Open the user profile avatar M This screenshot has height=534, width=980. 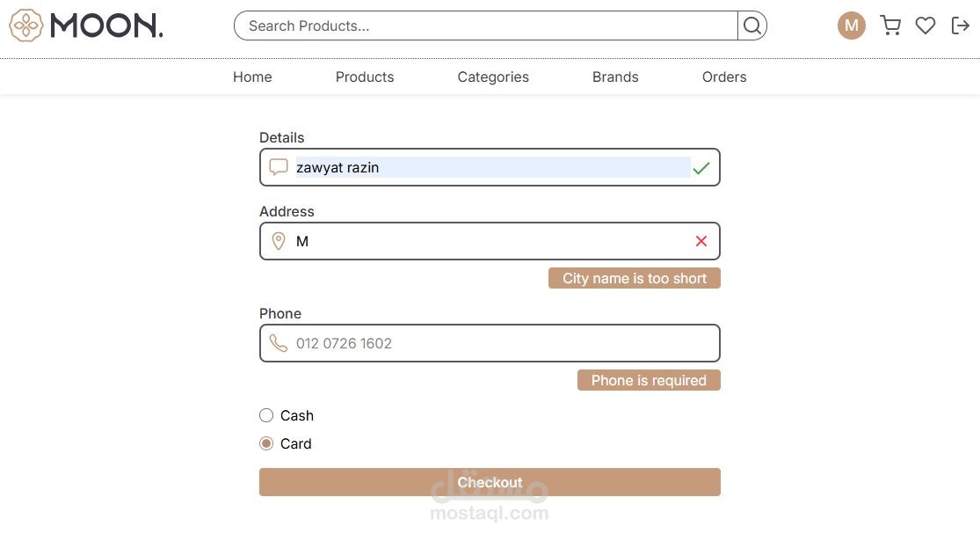coord(851,26)
